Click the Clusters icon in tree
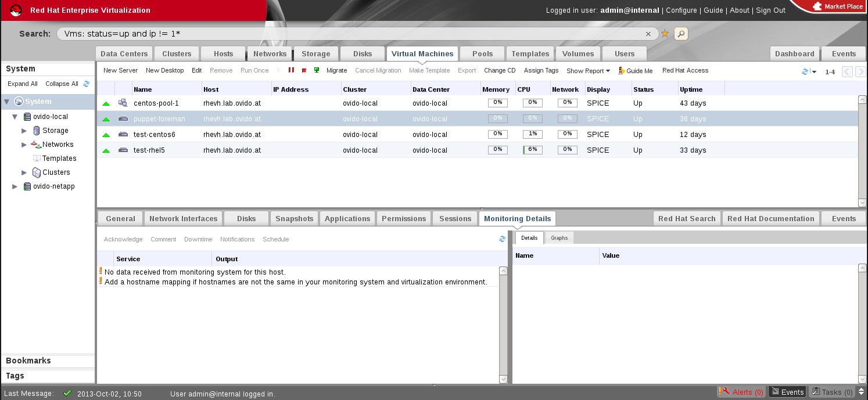The image size is (868, 400). [37, 172]
